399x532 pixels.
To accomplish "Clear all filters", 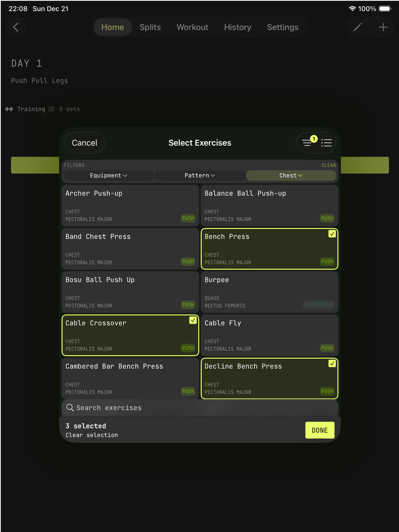I will click(x=328, y=165).
